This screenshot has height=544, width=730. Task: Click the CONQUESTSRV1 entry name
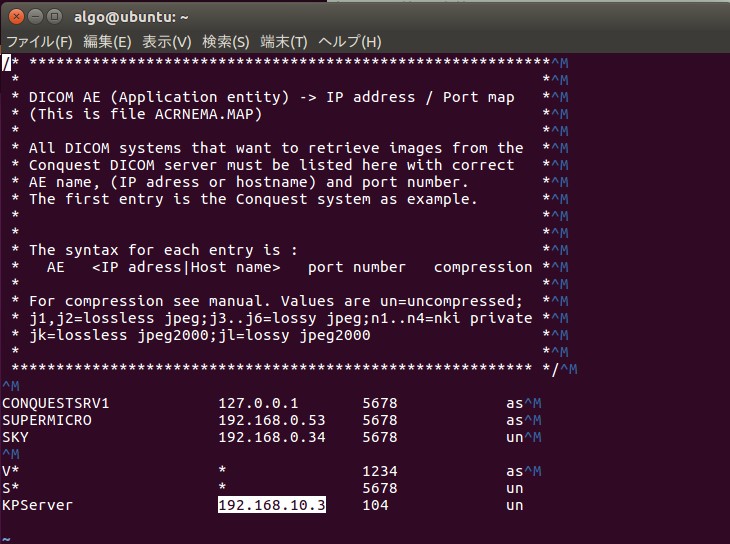tap(56, 403)
